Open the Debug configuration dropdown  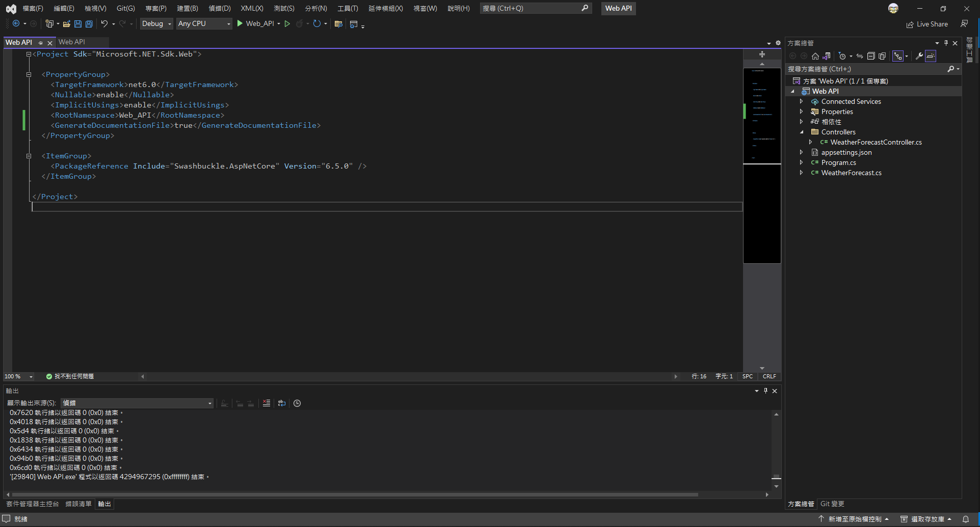(x=156, y=23)
